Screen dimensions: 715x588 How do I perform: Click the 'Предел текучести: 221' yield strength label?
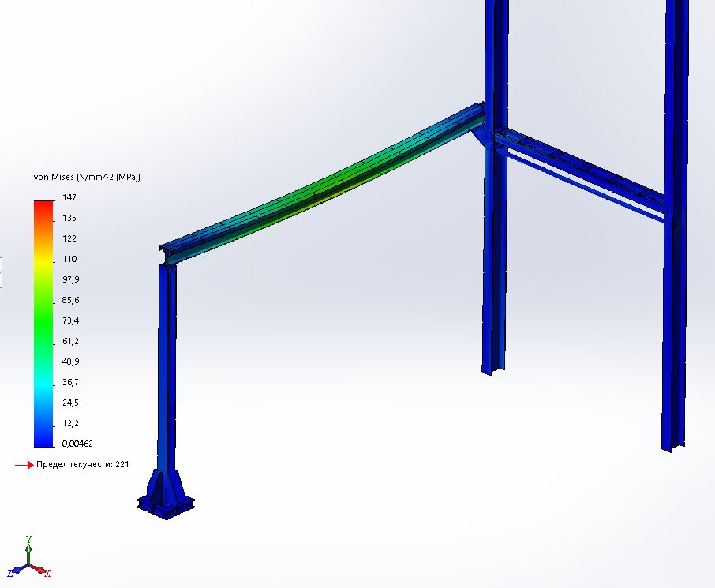(83, 464)
